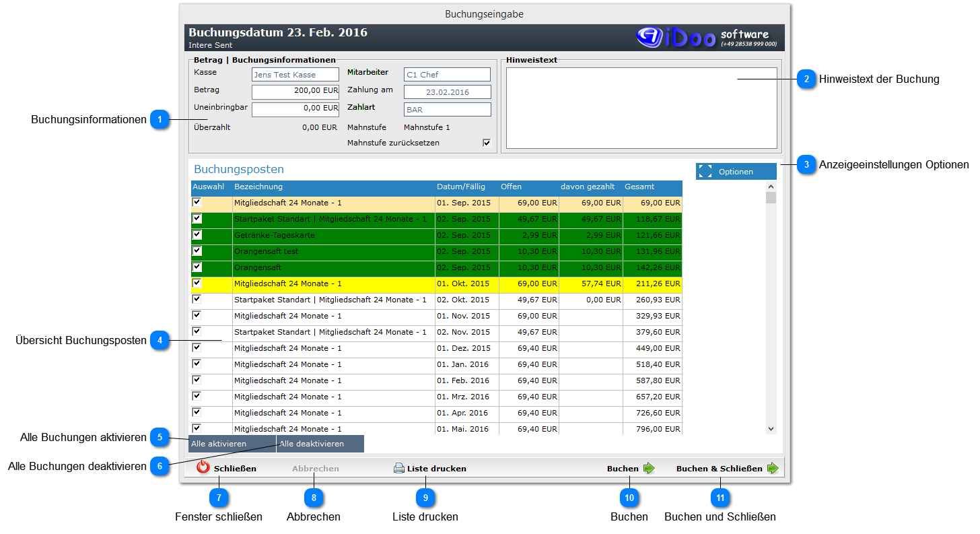Click the scrollbar up arrow of Buchungsposten list
This screenshot has width=980, height=534.
click(771, 187)
